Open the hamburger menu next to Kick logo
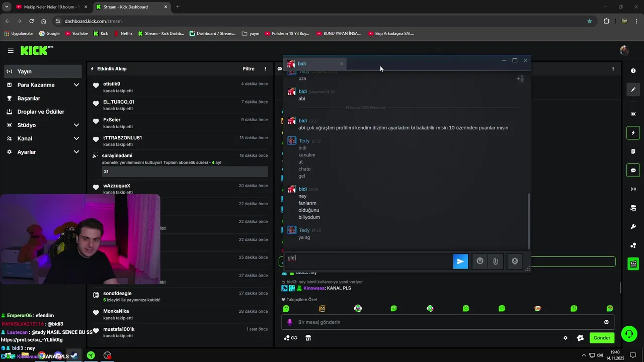Viewport: 644px width, 362px height. 11,51
